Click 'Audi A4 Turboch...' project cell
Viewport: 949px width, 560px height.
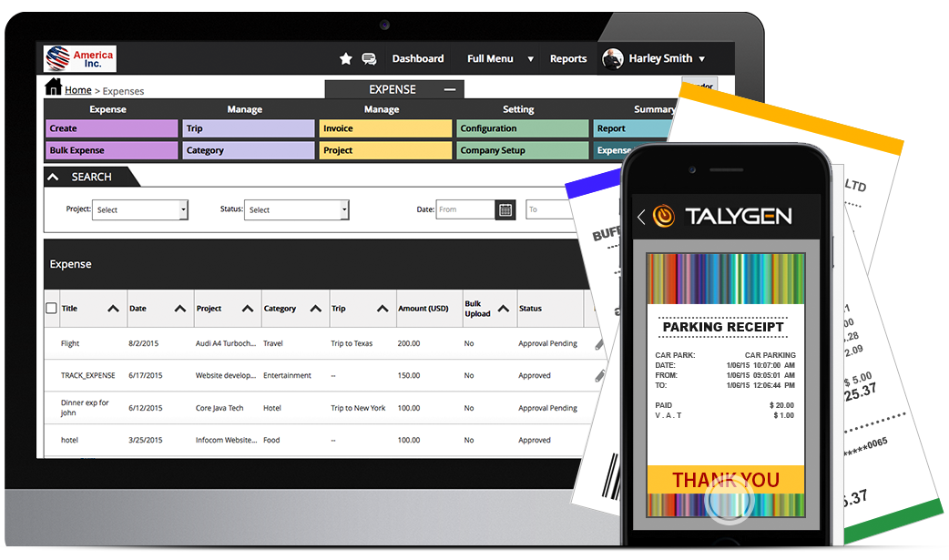pyautogui.click(x=226, y=343)
